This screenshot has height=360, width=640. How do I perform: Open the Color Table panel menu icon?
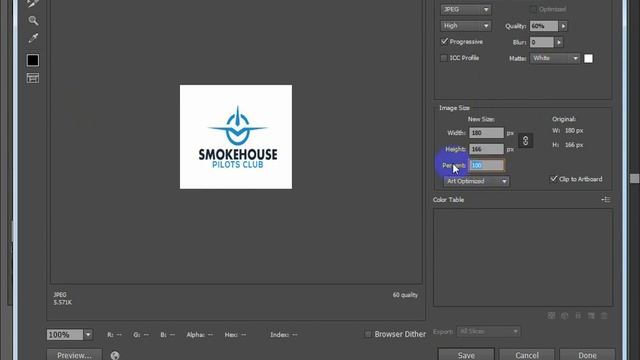point(606,200)
